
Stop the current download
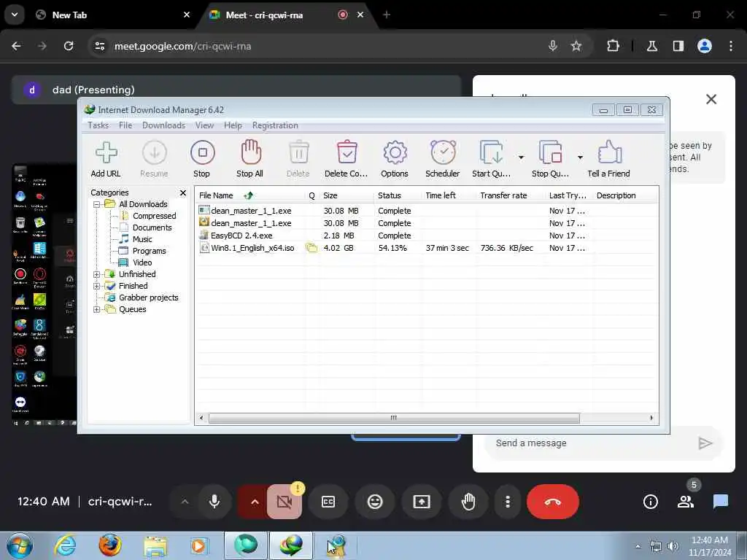click(203, 153)
